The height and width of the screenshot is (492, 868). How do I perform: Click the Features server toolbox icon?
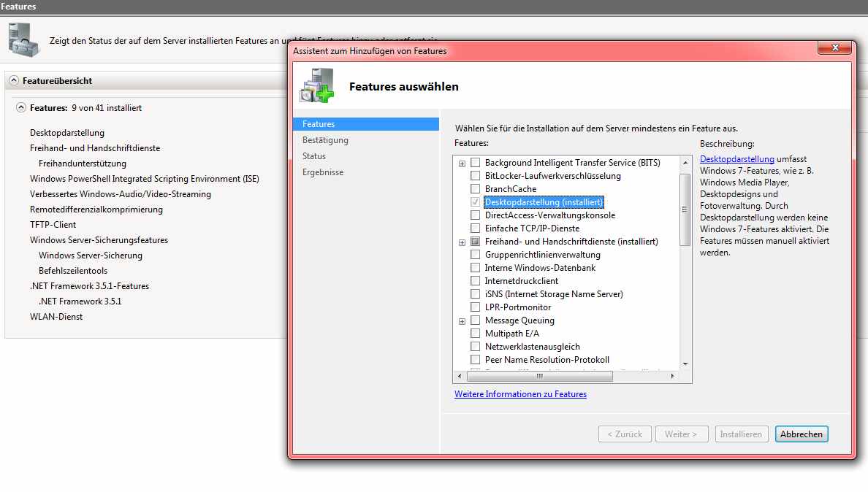(x=24, y=40)
